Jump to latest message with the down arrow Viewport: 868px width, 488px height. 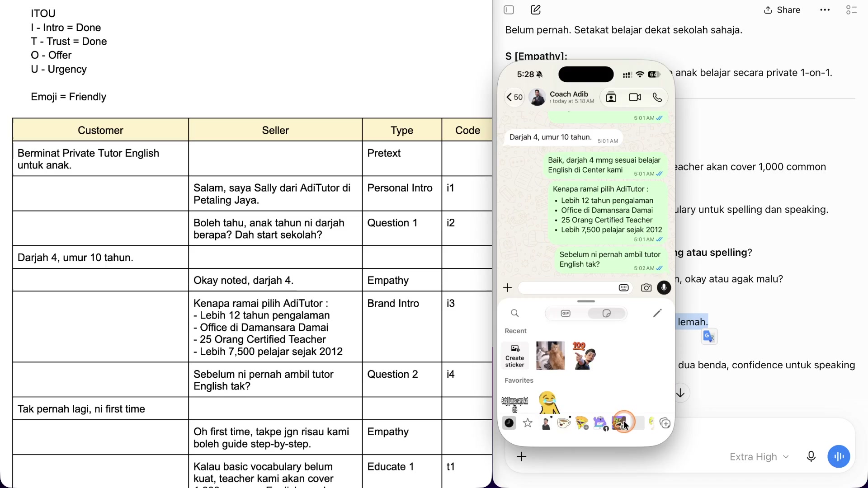[680, 393]
